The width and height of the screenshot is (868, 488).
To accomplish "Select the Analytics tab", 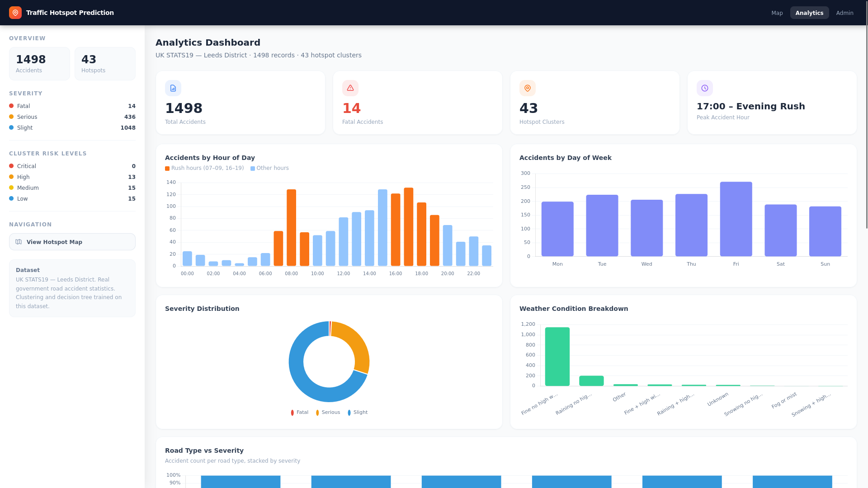I will coord(809,13).
